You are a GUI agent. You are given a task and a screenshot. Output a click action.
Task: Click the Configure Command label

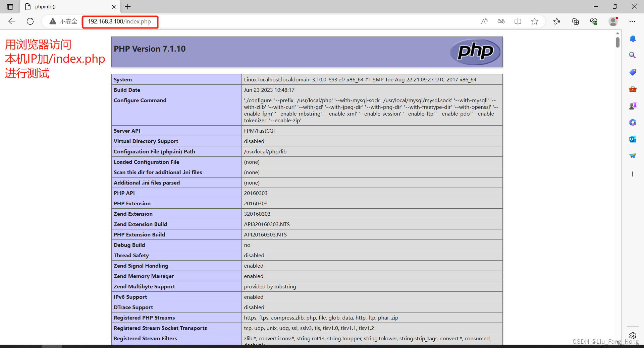point(140,100)
